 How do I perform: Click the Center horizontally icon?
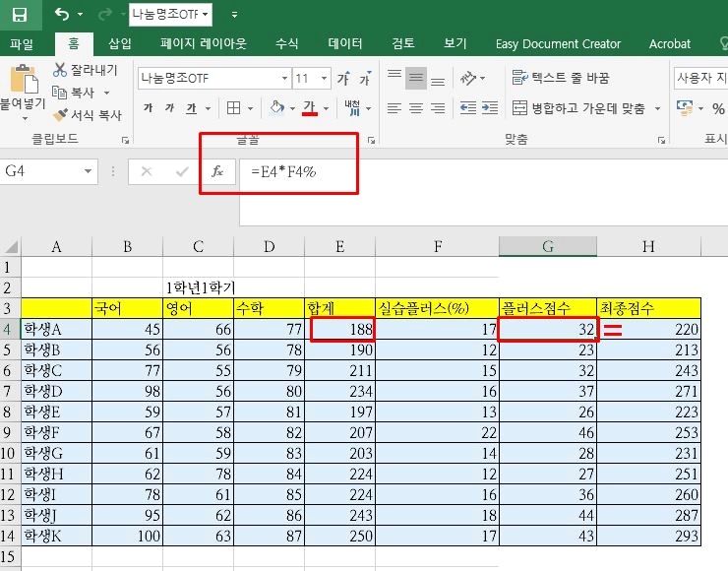click(416, 108)
